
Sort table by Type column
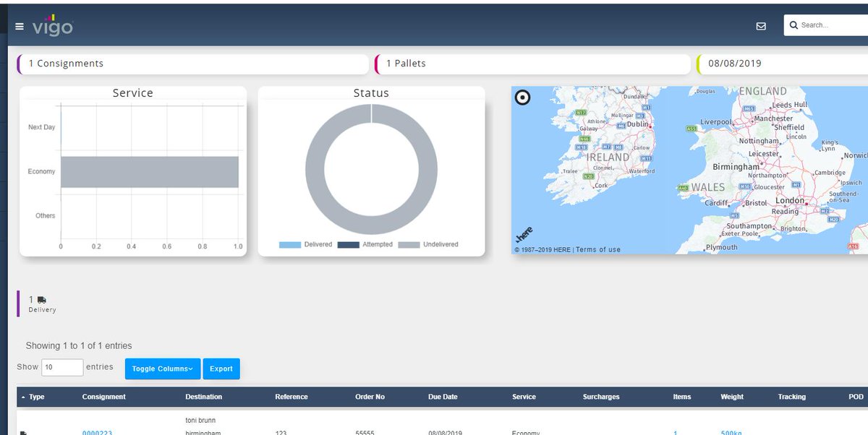pyautogui.click(x=36, y=397)
